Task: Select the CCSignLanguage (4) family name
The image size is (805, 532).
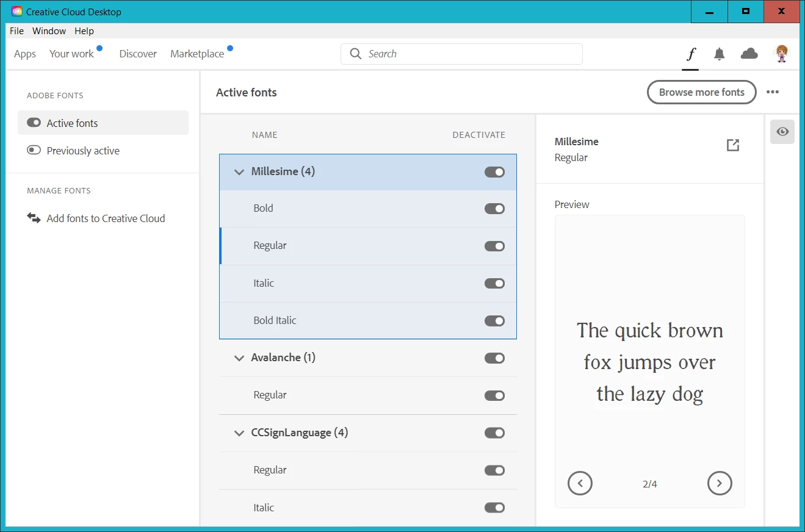Action: point(300,433)
